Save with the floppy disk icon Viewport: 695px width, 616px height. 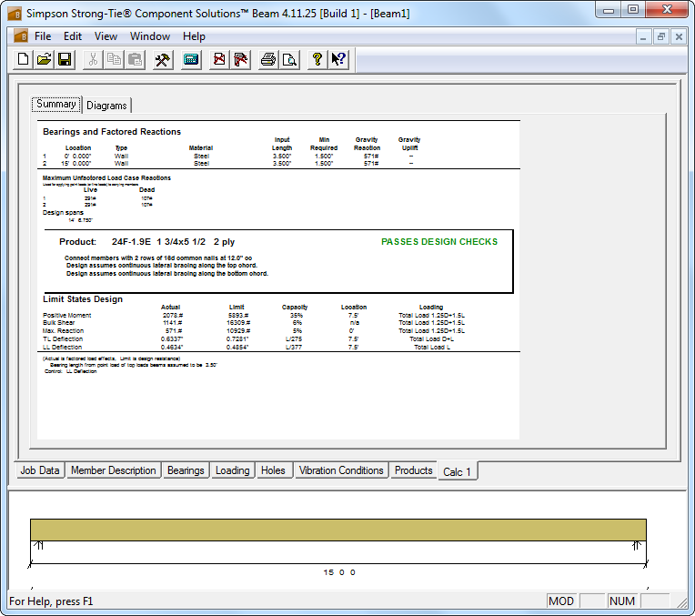coord(65,59)
